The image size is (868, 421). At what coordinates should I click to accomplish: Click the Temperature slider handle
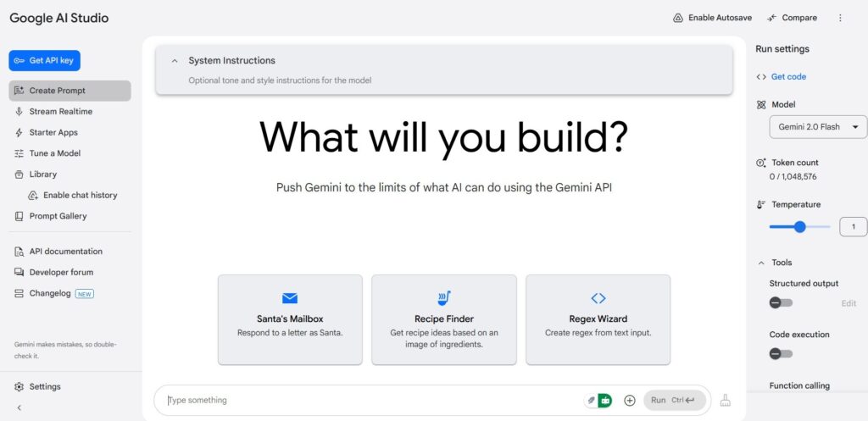(x=799, y=227)
